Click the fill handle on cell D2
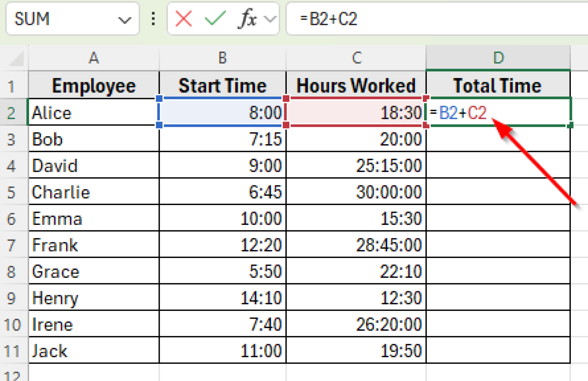The width and height of the screenshot is (588, 381). click(570, 125)
